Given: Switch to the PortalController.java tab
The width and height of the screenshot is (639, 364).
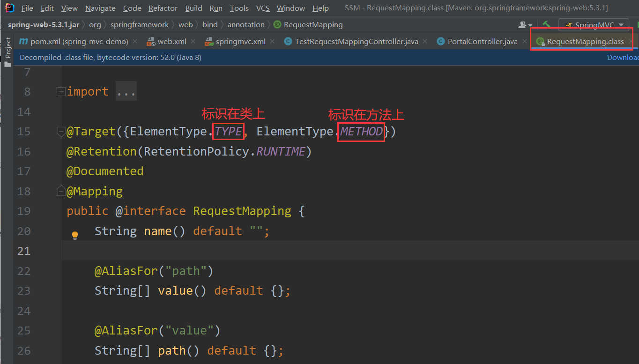Looking at the screenshot, I should coord(482,42).
